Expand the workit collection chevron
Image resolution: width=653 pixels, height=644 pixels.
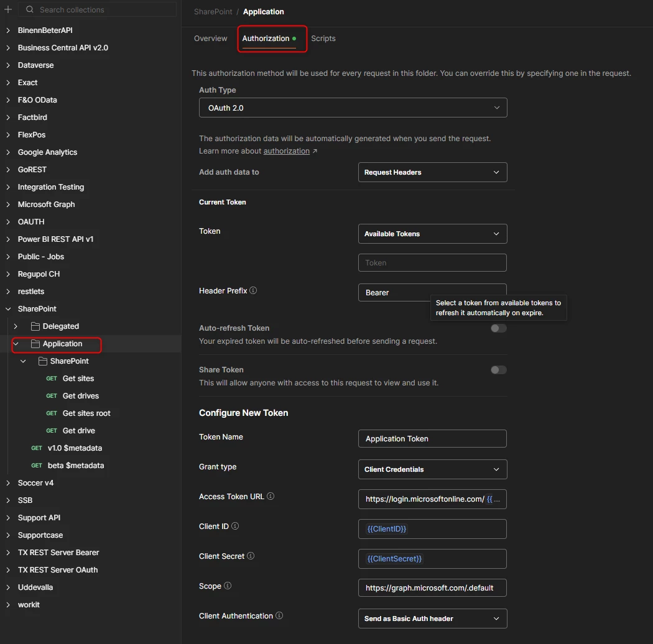click(x=8, y=605)
